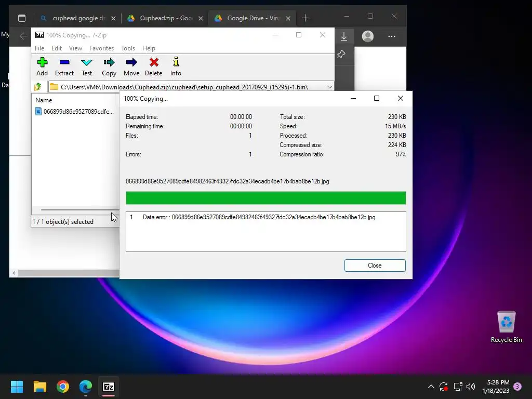Select the 066899d86e9527089cdfe file in the list

coord(75,111)
